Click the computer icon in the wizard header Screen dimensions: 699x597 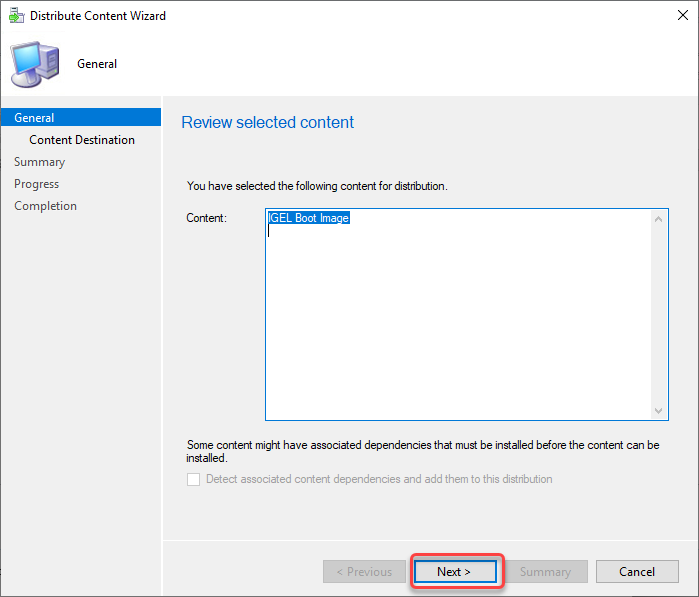point(34,64)
